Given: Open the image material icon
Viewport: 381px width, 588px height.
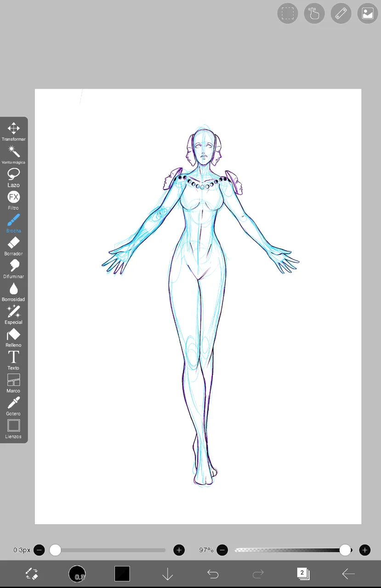Looking at the screenshot, I should coord(368,13).
